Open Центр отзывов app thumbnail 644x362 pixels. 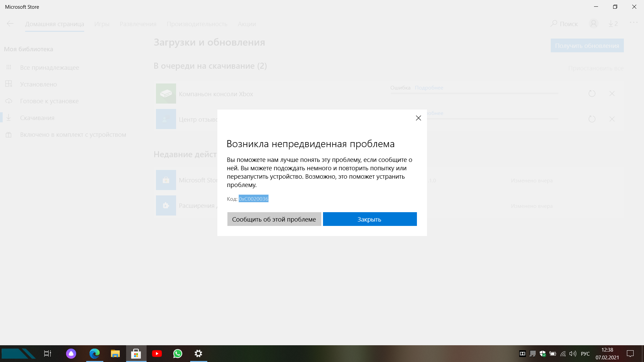[166, 119]
